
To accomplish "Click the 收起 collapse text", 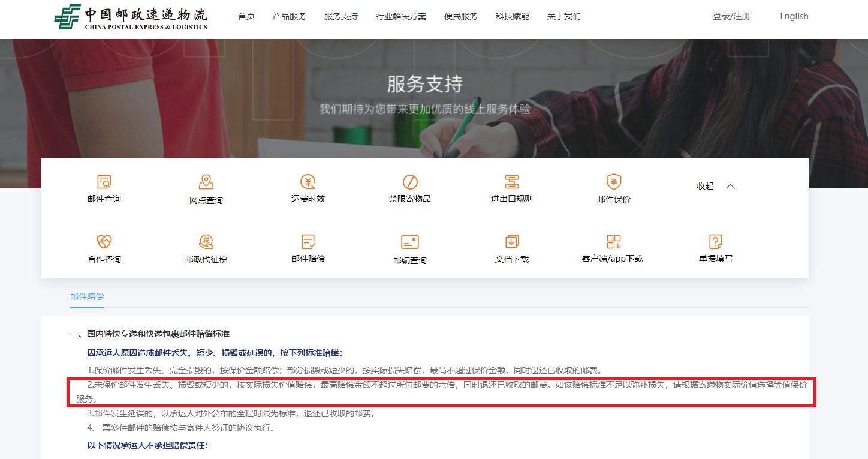I will point(705,186).
